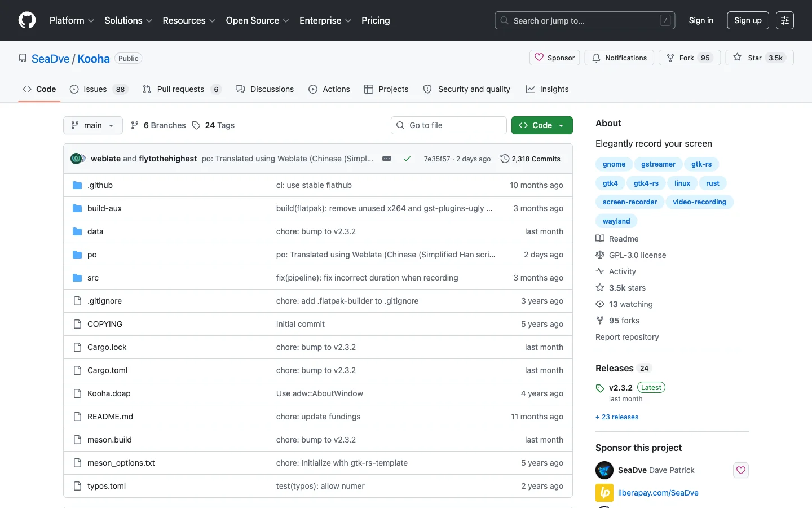This screenshot has width=812, height=508.
Task: Click the meson_options.txt file icon
Action: pyautogui.click(x=77, y=463)
